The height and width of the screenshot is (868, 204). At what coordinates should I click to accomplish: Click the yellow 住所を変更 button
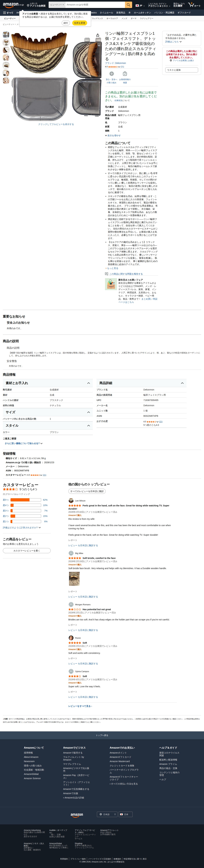click(80, 23)
